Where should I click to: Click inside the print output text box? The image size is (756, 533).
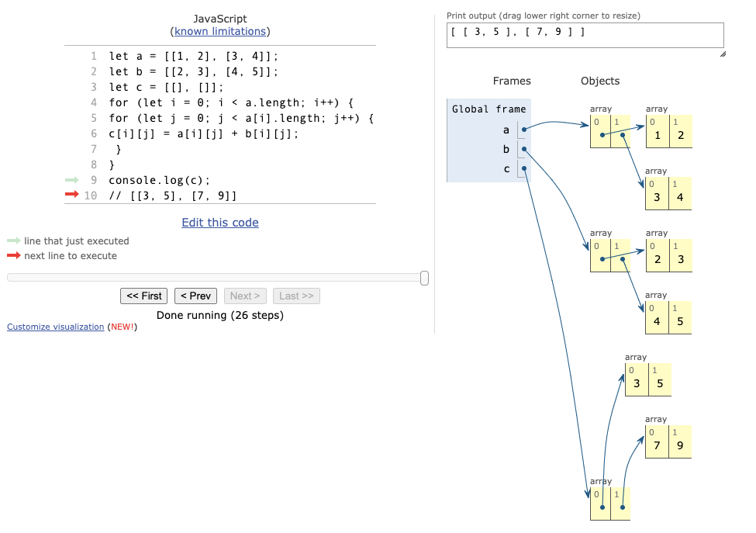(585, 34)
